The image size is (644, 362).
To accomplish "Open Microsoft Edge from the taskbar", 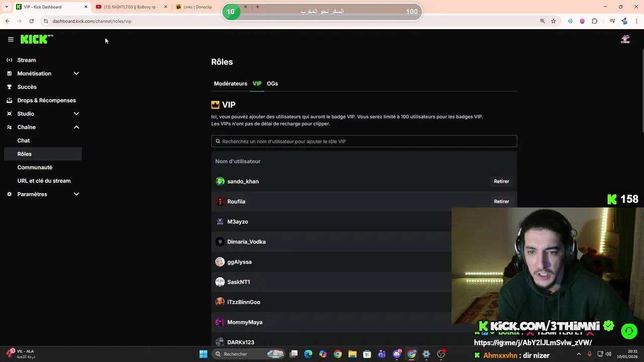I will click(x=308, y=354).
